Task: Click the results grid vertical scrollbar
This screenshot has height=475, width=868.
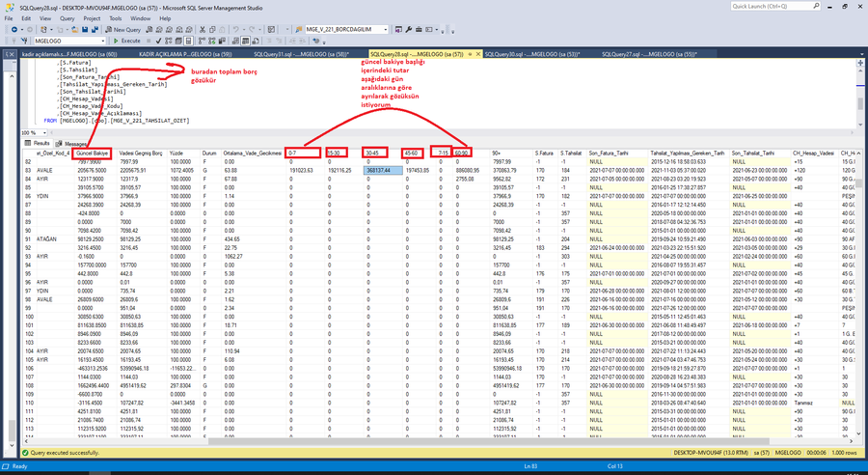Action: 858,182
